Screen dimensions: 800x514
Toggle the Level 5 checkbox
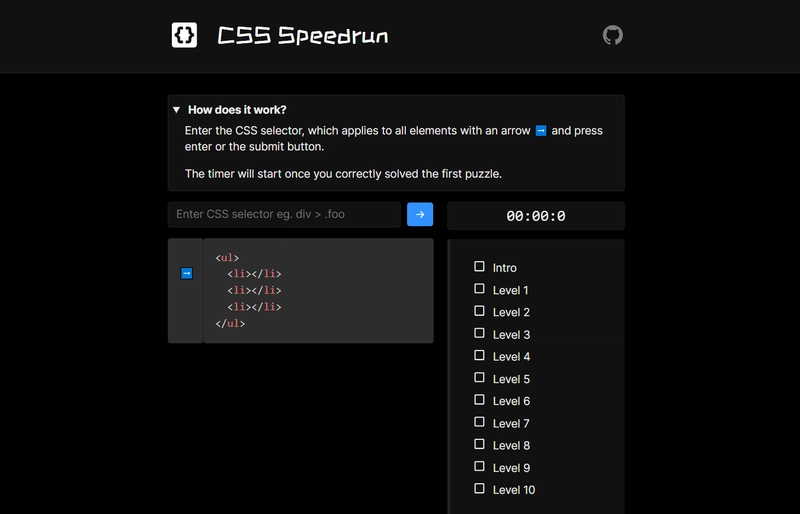click(479, 378)
